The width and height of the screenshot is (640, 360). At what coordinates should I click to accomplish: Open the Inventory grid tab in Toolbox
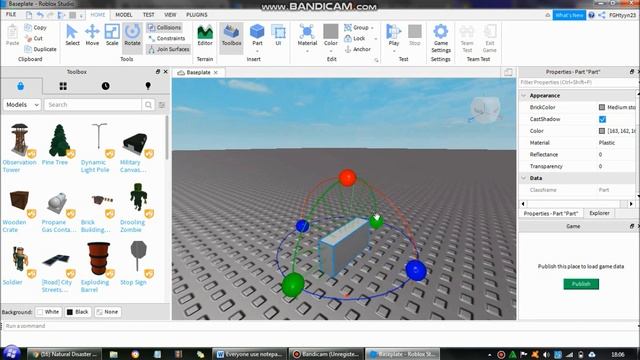click(x=63, y=86)
